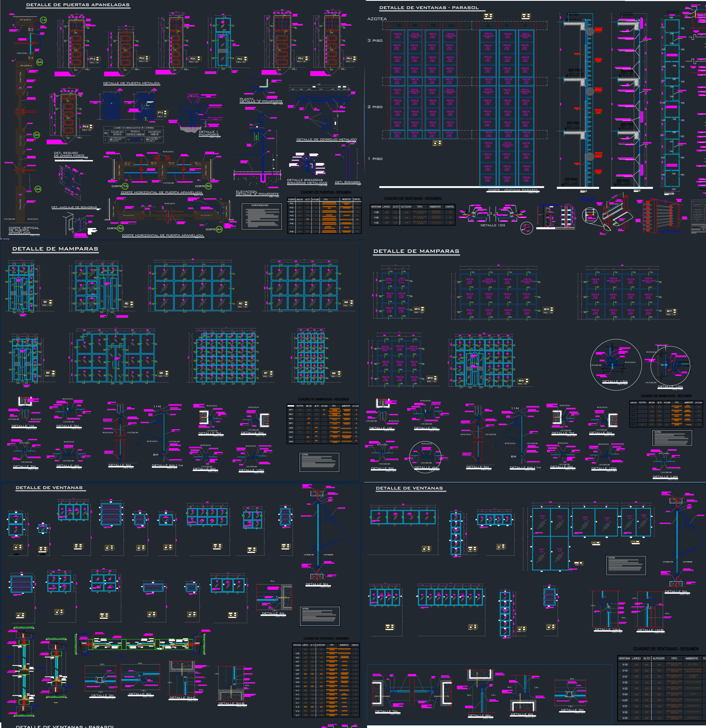The height and width of the screenshot is (728, 706).
Task: Select the M1 mampara tag
Action: (x=47, y=302)
